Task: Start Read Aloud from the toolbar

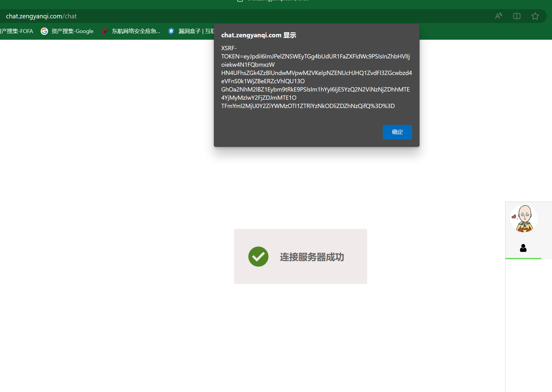Action: pos(498,16)
